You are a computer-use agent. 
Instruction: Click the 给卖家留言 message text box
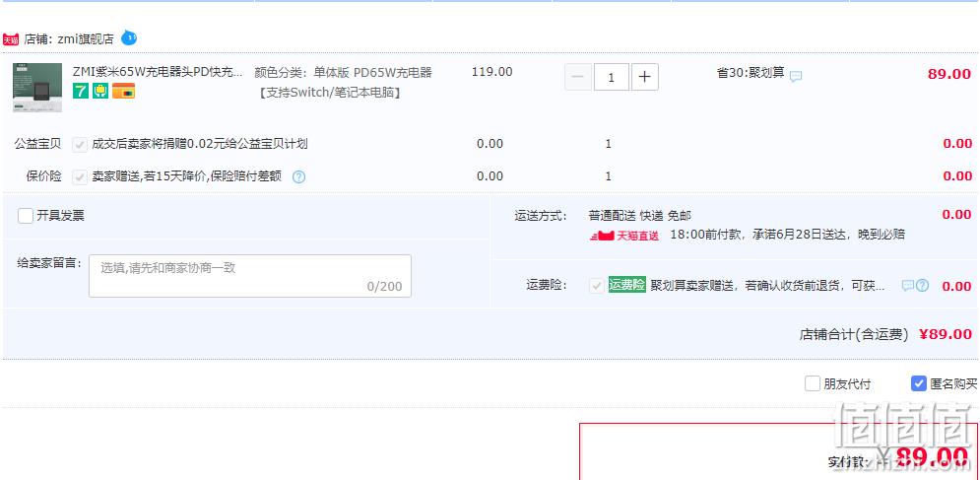(250, 275)
